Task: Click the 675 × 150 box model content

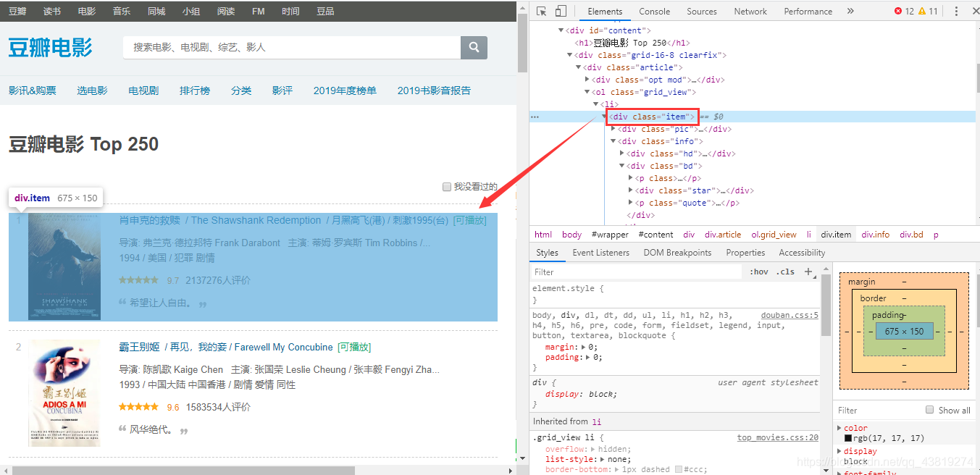Action: click(905, 331)
